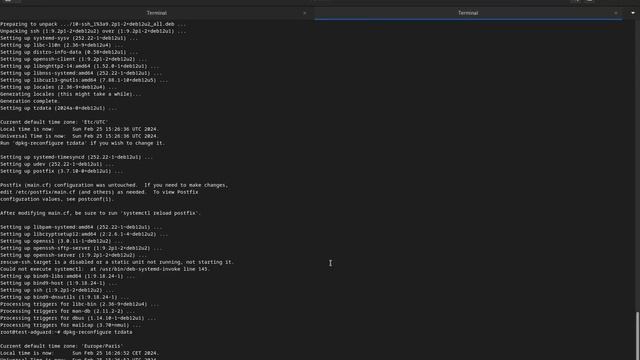The height and width of the screenshot is (360, 640).
Task: Click "Run 'dpkg-reconfigure tzdata' if you wish" line
Action: 83,143
